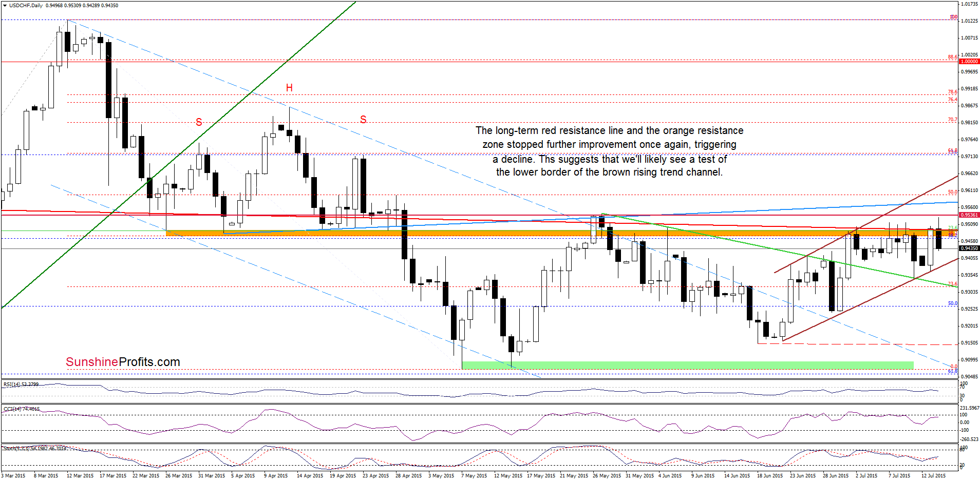Click the USDCHF,Daily chart title
Viewport: 980px width, 480px height.
click(x=26, y=5)
